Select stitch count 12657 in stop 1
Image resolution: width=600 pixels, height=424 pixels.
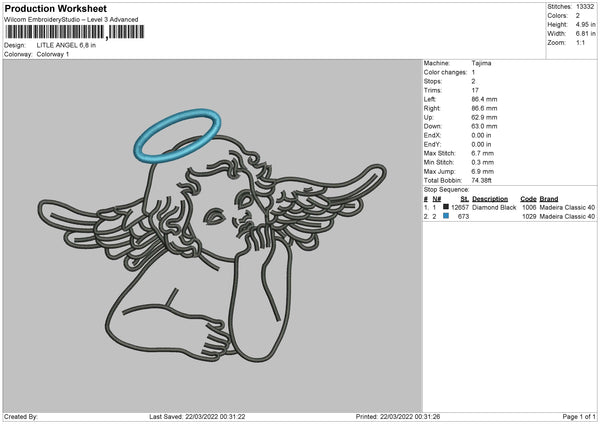tap(460, 208)
